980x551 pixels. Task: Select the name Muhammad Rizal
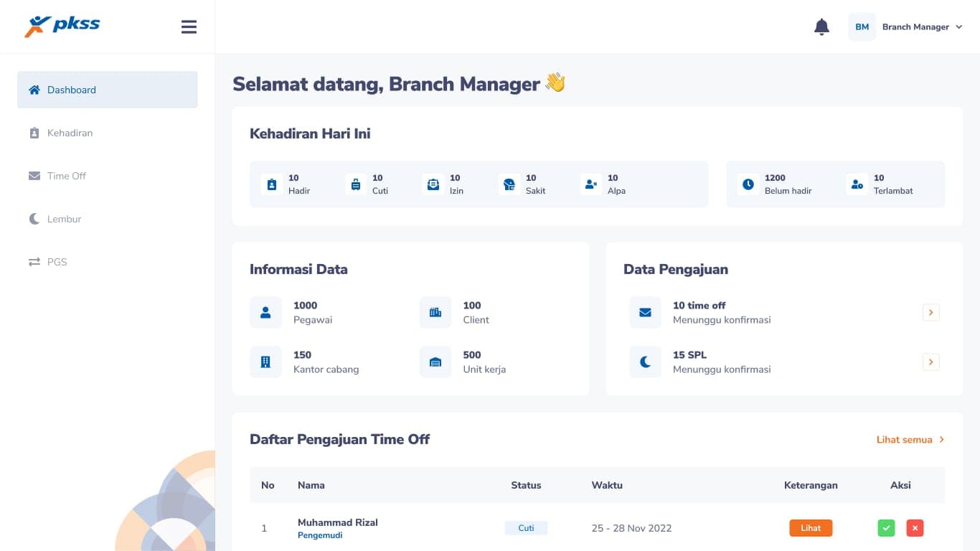(x=338, y=522)
